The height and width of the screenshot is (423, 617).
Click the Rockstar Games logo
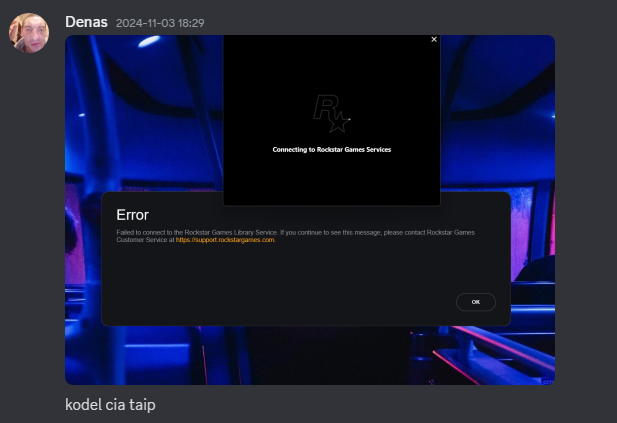point(331,113)
